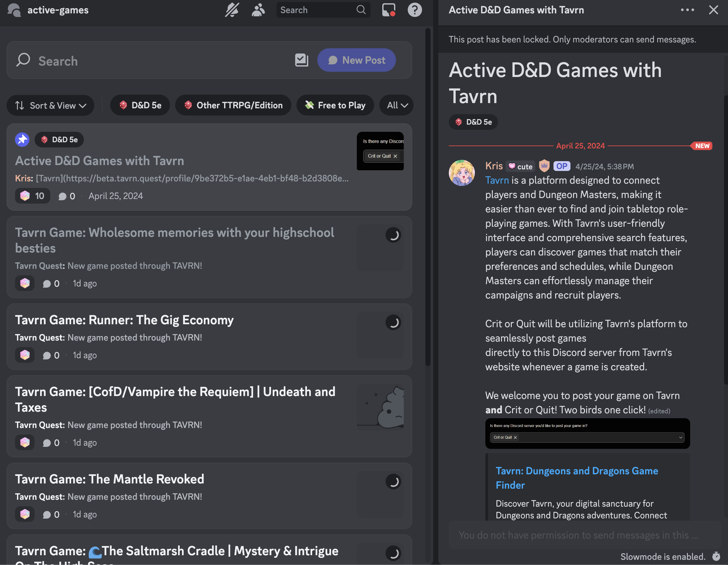Open the thread's three-dot more options
728x565 pixels.
point(687,10)
